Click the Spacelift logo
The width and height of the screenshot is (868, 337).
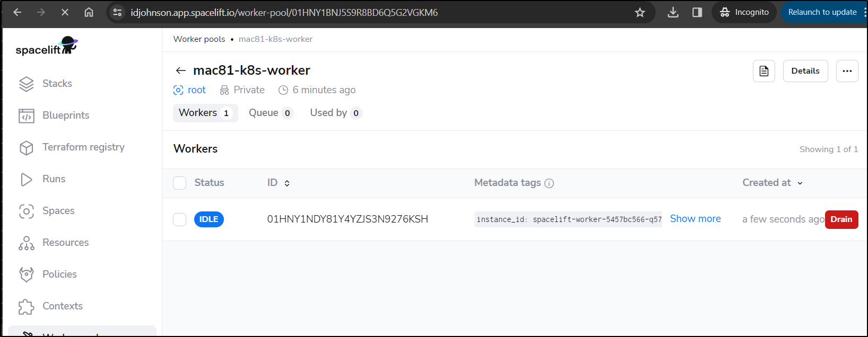coord(47,46)
